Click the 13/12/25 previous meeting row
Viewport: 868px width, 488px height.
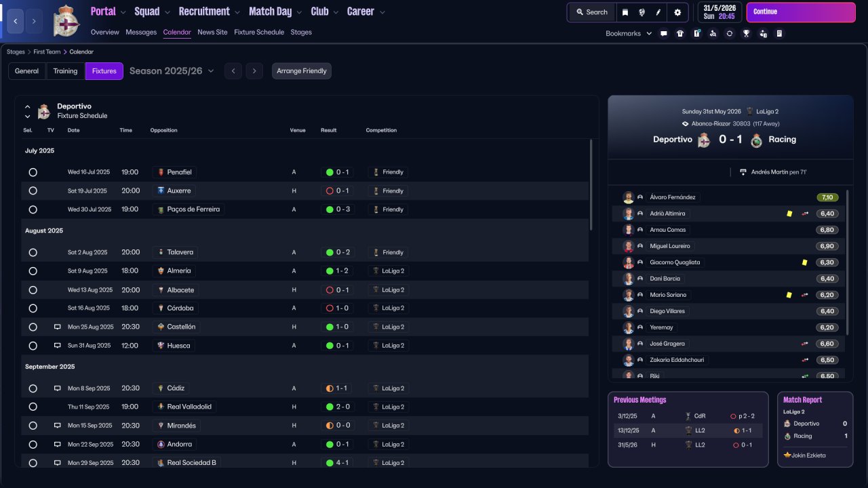688,430
